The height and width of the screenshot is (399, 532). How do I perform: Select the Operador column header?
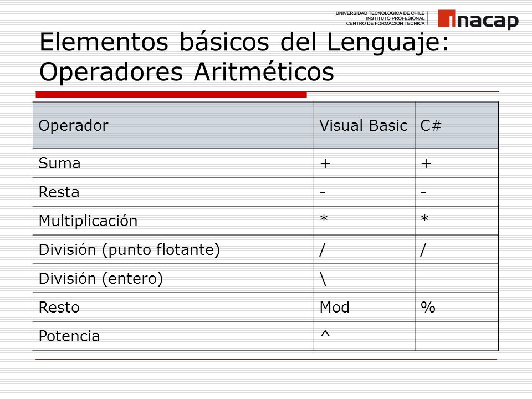[x=173, y=125]
